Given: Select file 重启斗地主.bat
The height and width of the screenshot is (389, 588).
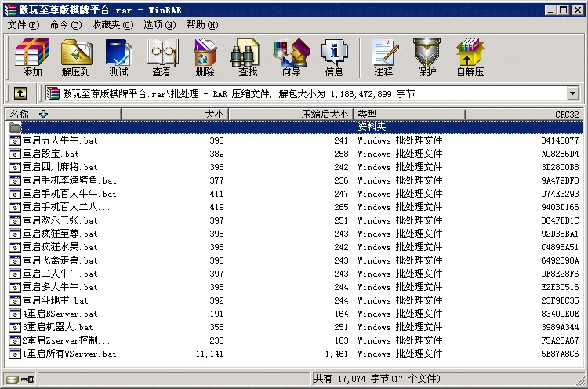Looking at the screenshot, I should [x=55, y=300].
